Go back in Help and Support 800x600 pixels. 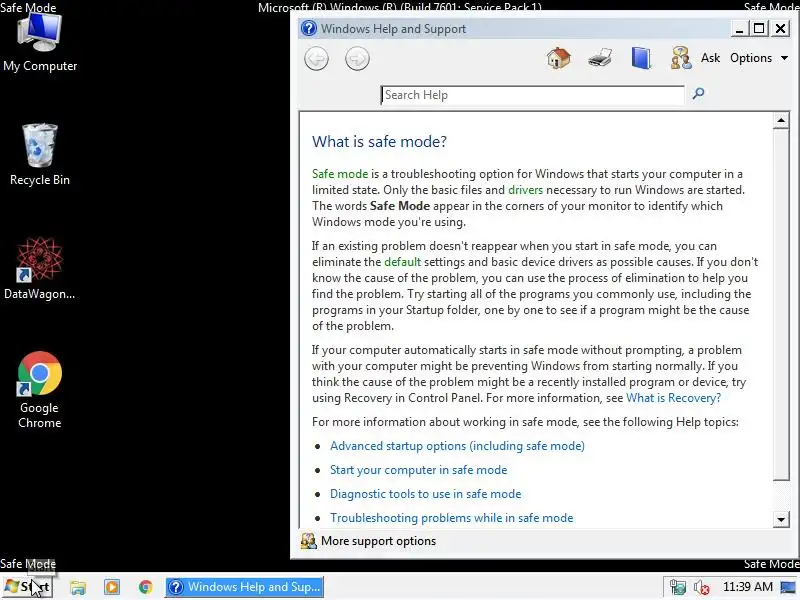click(x=316, y=59)
